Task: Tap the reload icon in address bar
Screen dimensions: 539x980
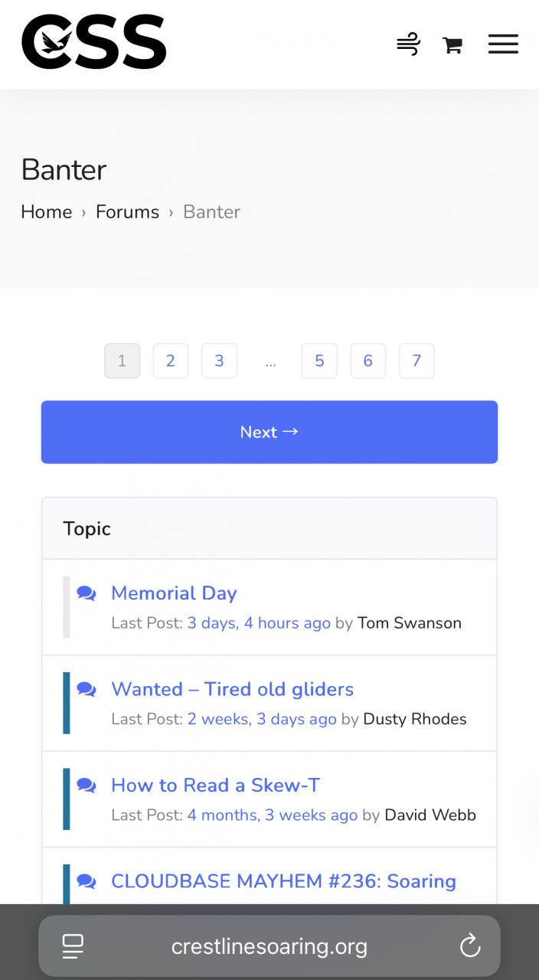Action: 470,946
